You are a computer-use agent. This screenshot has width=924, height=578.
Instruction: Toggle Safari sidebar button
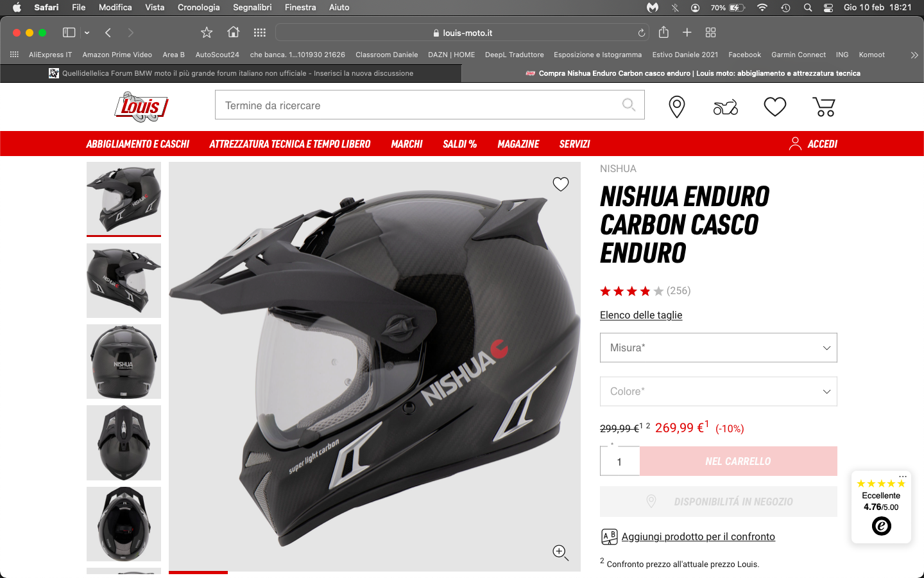pyautogui.click(x=69, y=33)
